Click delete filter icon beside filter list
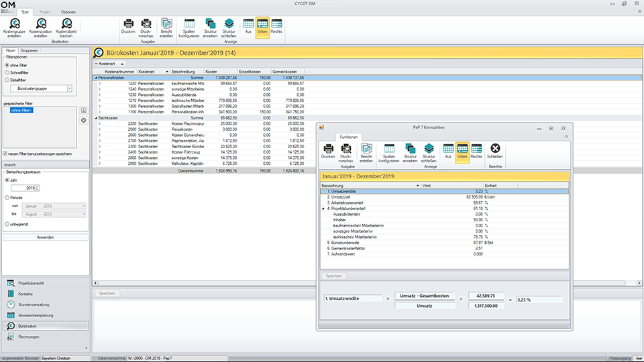Screen dimensions: 644x362 [83, 120]
